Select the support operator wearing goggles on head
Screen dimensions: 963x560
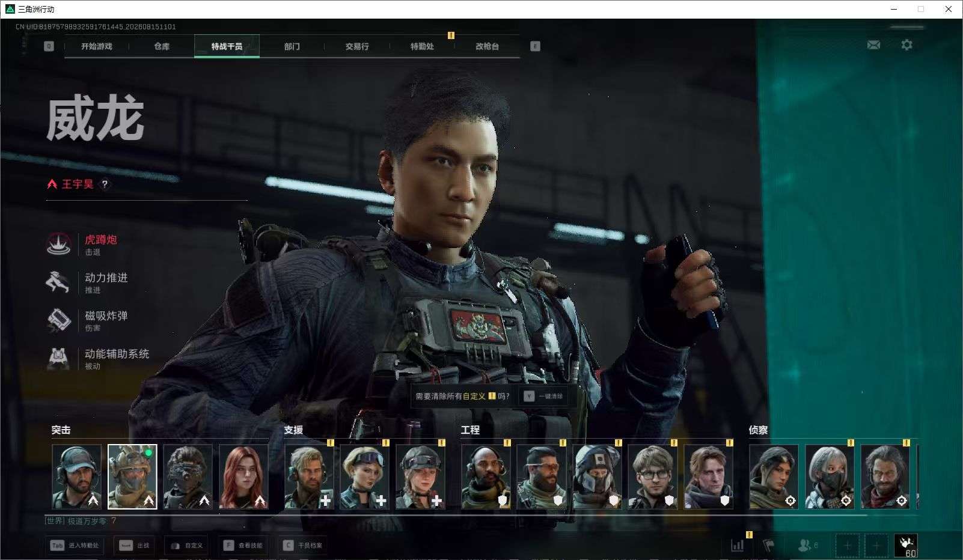pyautogui.click(x=364, y=476)
